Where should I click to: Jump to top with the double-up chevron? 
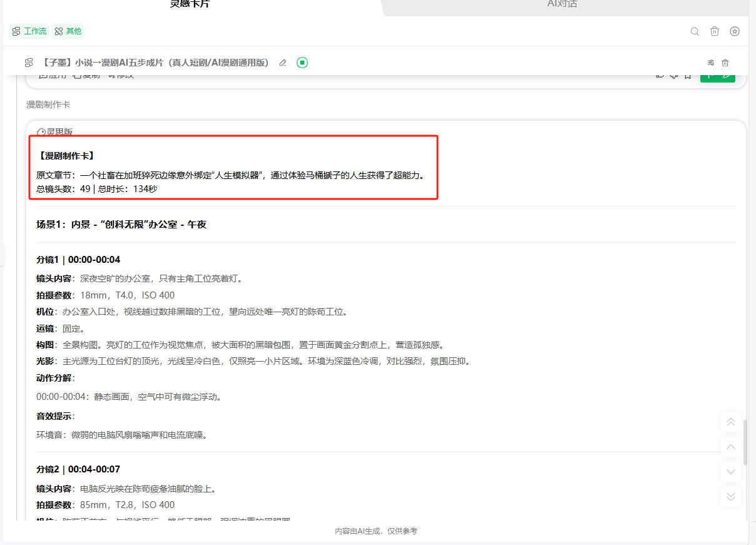[731, 422]
